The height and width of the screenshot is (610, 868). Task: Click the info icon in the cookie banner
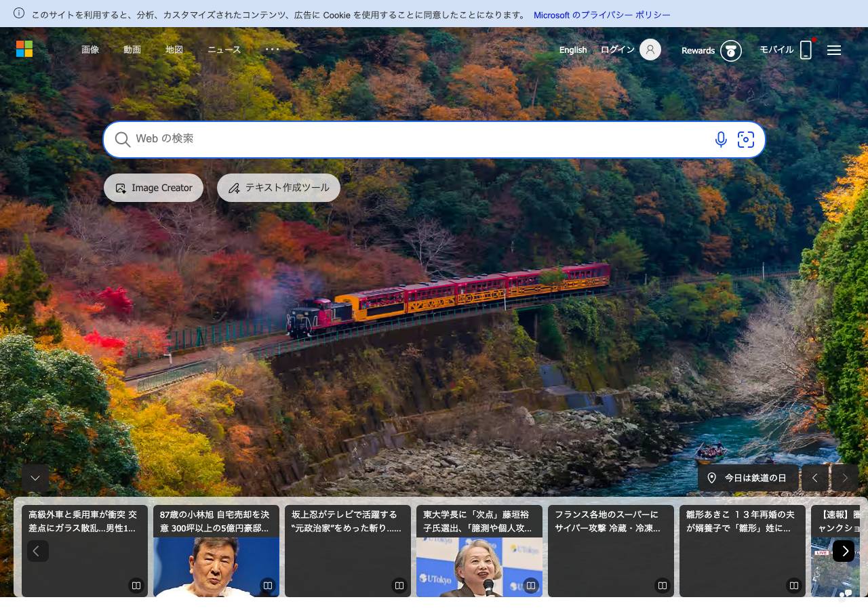[x=19, y=14]
